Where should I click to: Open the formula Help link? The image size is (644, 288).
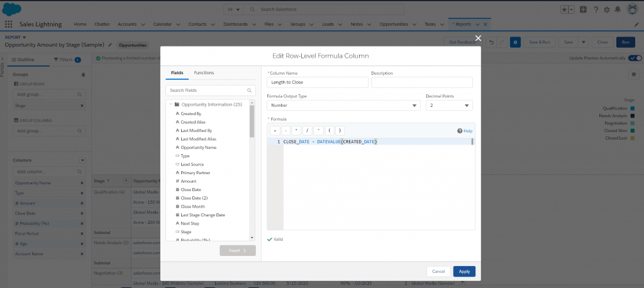pos(465,131)
